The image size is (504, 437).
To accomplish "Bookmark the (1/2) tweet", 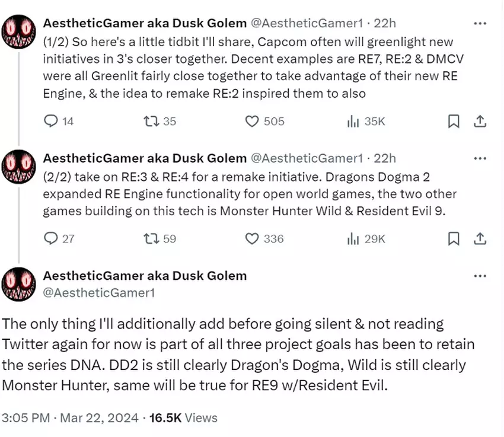I will (454, 122).
